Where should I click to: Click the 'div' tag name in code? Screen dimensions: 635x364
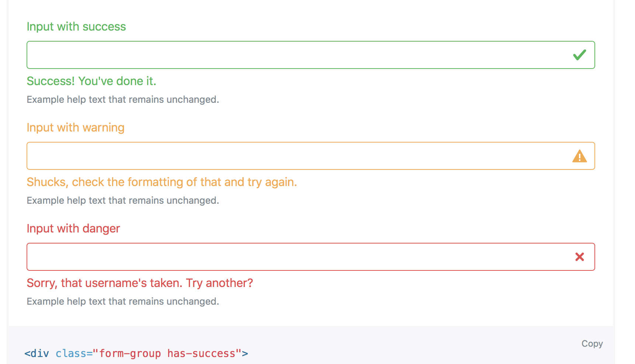pos(40,353)
